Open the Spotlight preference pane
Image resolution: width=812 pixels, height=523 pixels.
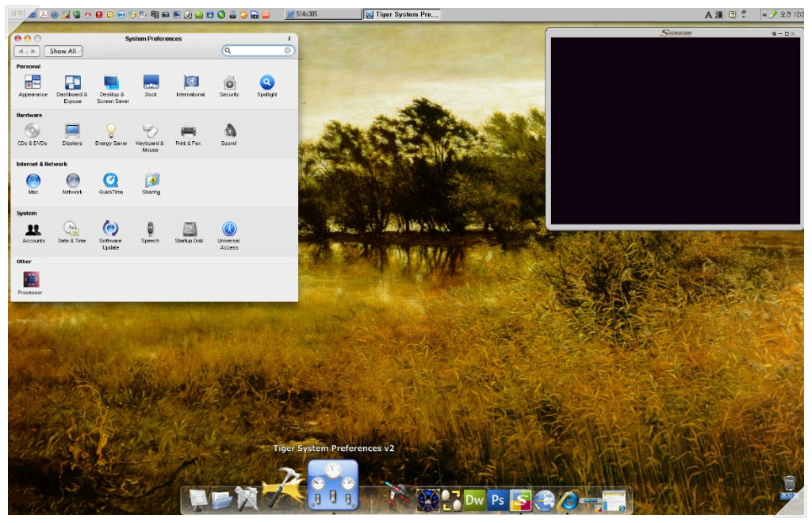pos(267,83)
